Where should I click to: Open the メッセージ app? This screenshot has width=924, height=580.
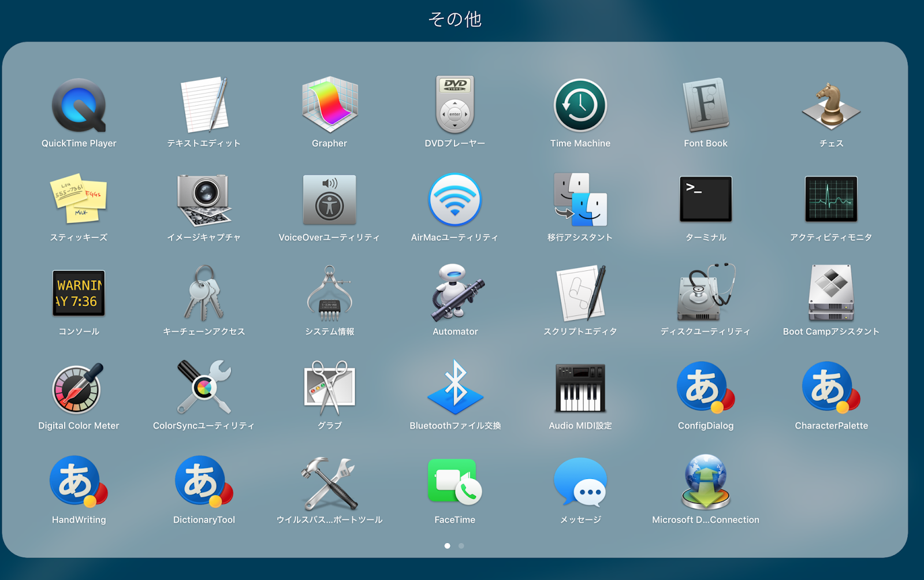[580, 482]
